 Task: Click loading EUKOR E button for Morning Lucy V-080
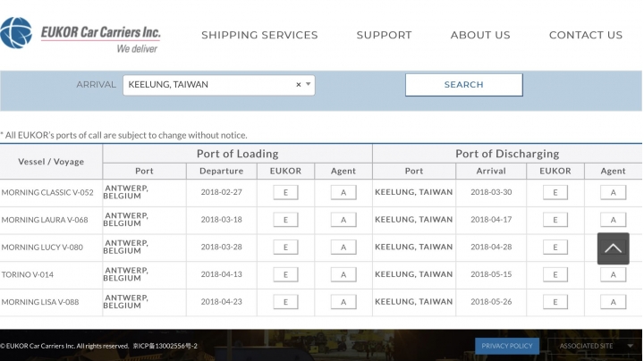(x=285, y=248)
